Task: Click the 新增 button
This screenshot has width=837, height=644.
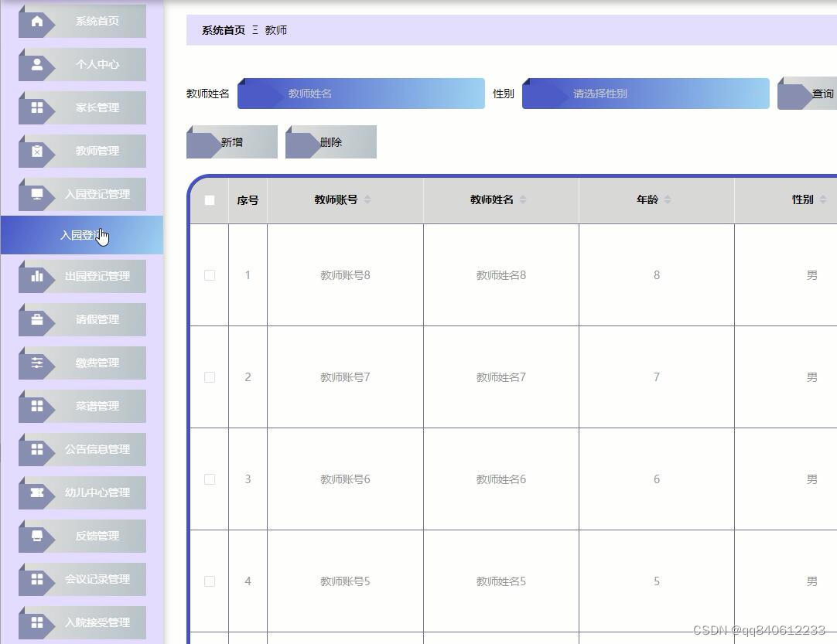Action: (x=231, y=141)
